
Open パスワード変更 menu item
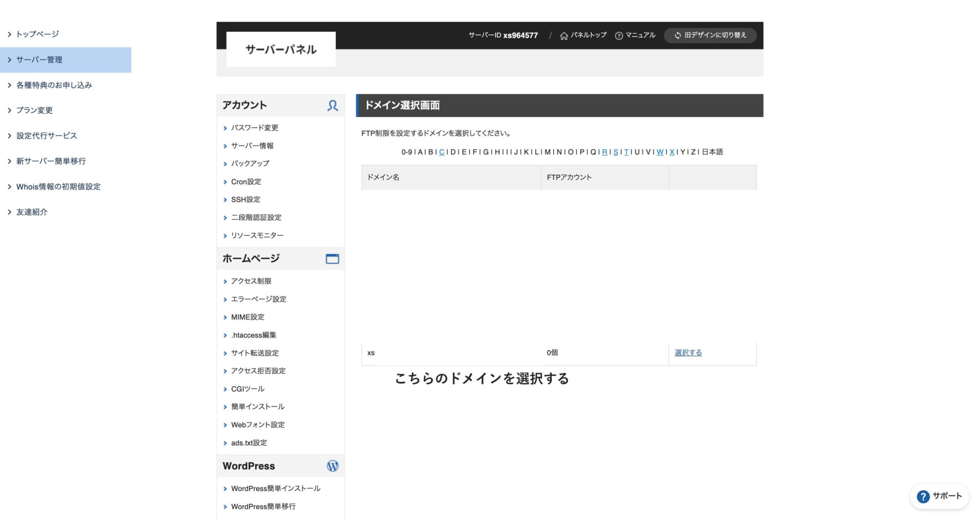tap(255, 128)
